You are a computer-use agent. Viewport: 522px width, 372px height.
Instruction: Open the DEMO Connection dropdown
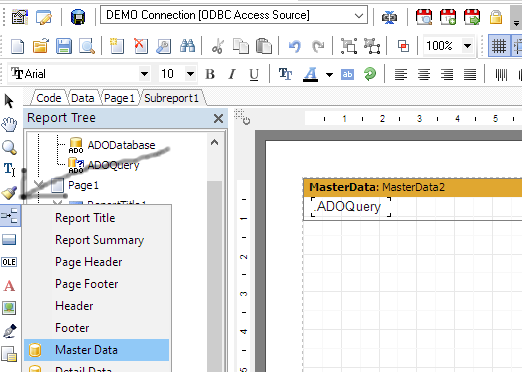[x=359, y=16]
